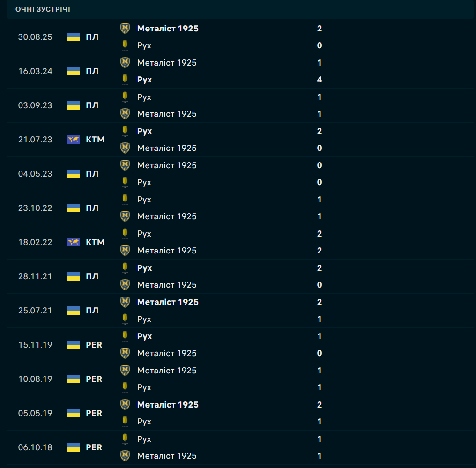Click the ОЧНІ ЗУСТРІЧІ section header

click(x=43, y=9)
